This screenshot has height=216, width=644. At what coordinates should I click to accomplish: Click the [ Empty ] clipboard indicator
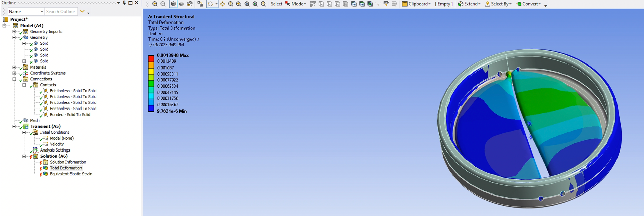444,4
